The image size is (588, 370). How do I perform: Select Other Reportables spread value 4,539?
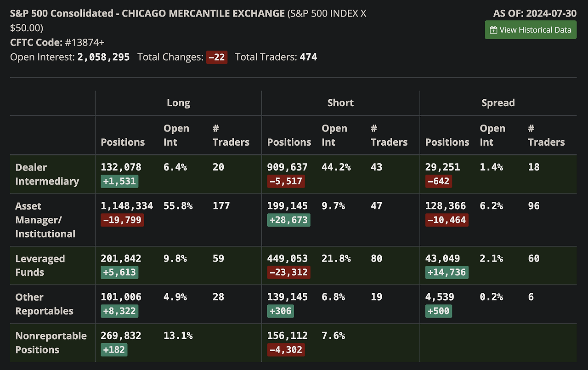(440, 297)
